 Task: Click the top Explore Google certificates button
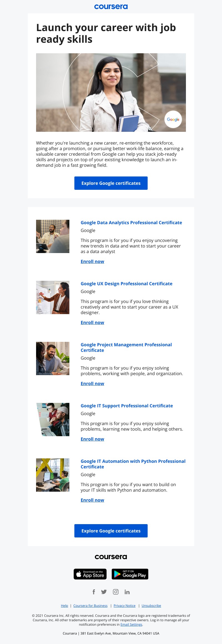pos(111,183)
